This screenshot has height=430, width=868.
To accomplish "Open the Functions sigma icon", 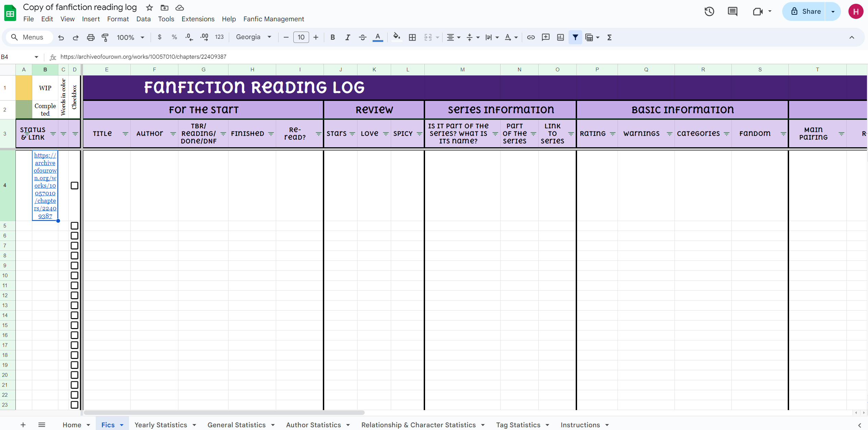I will pos(609,37).
